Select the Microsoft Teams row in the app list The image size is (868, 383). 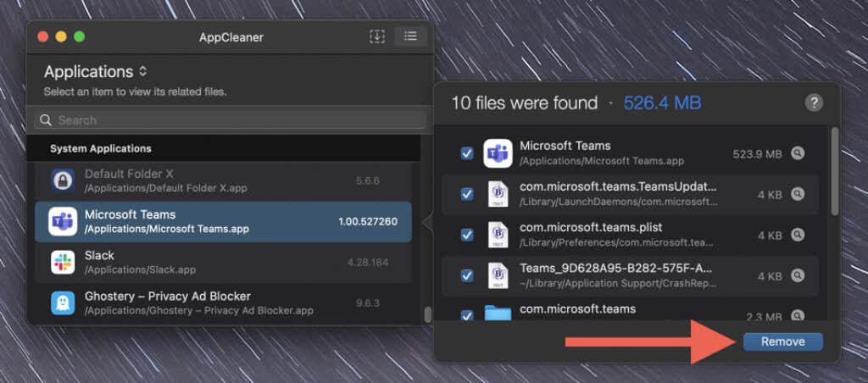pos(223,221)
